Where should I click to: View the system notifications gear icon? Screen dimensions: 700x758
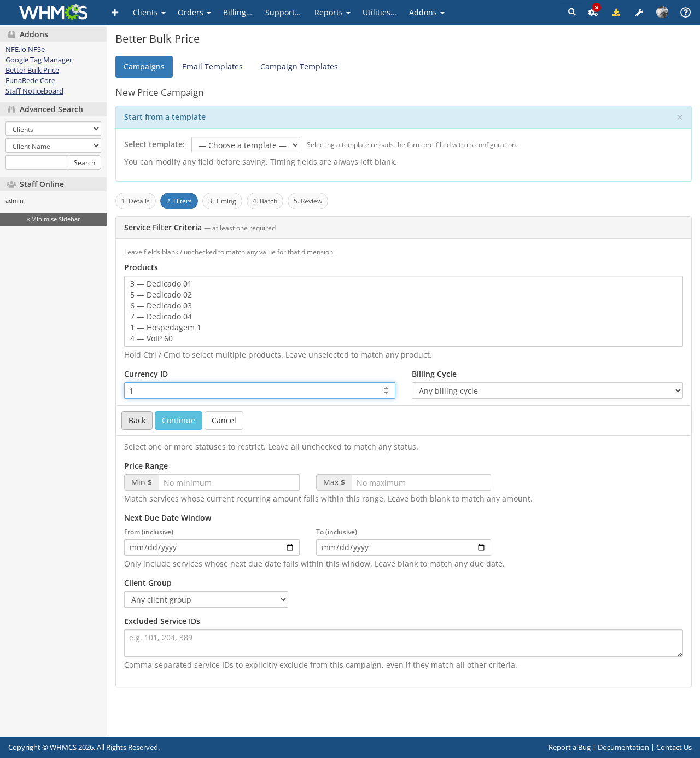(592, 12)
